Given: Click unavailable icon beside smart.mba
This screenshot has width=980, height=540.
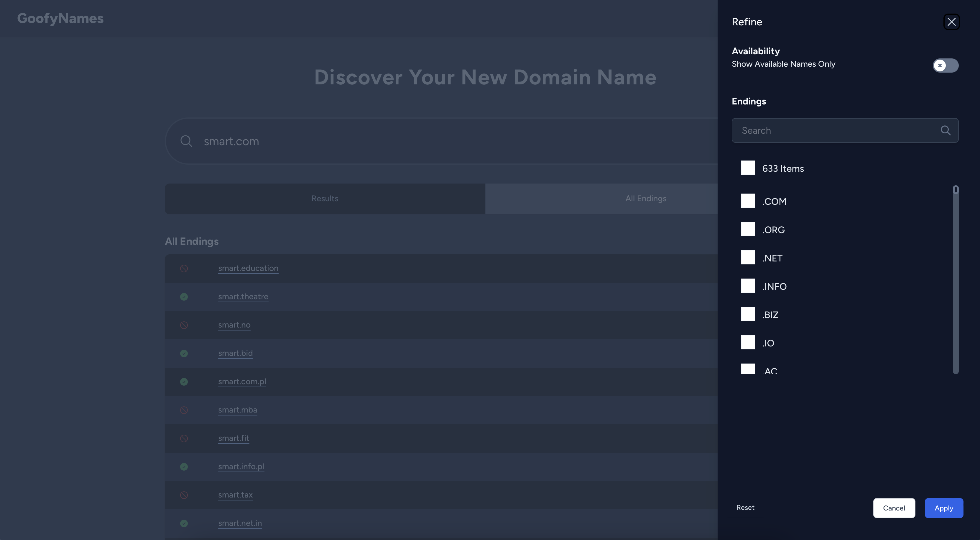Looking at the screenshot, I should 184,410.
